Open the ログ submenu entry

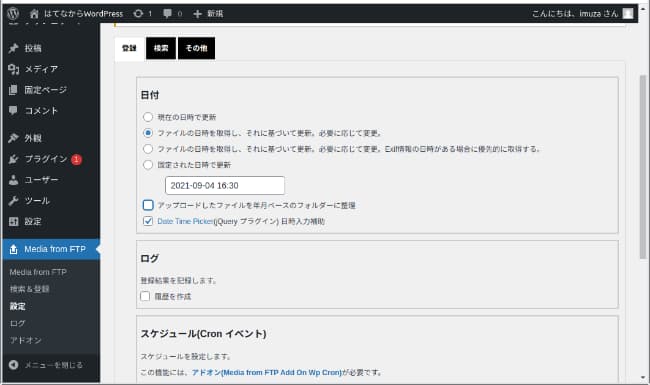(18, 323)
